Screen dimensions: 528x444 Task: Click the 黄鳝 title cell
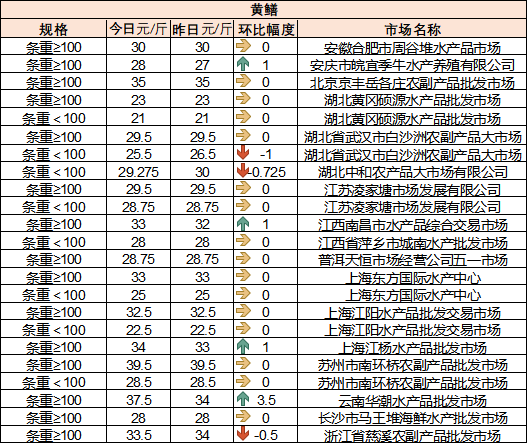(264, 9)
